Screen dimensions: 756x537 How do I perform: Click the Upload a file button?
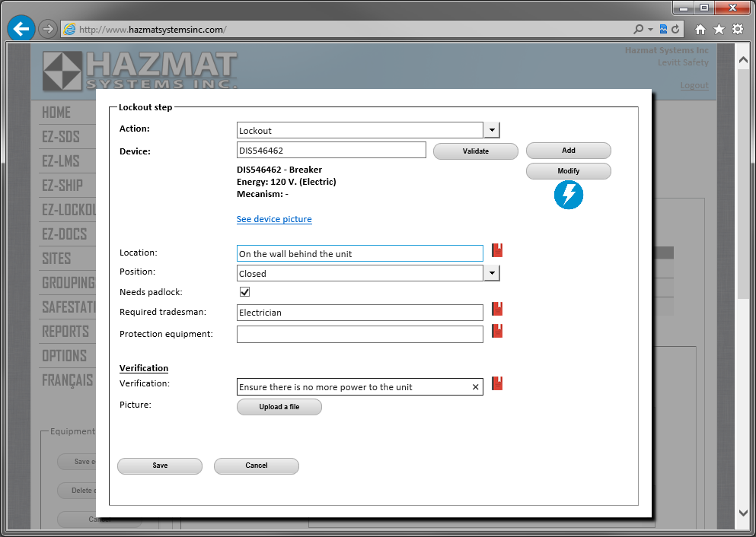coord(279,407)
